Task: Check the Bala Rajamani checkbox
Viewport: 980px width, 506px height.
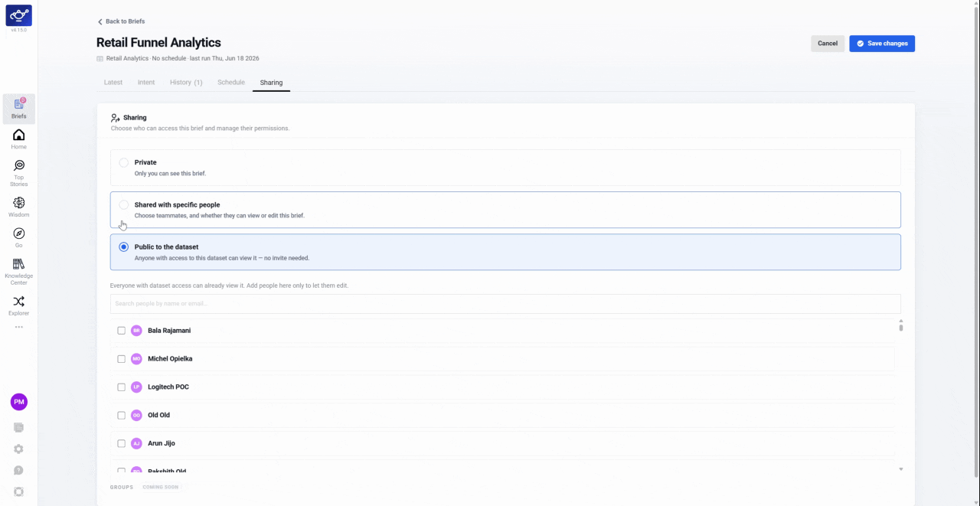Action: (x=121, y=331)
